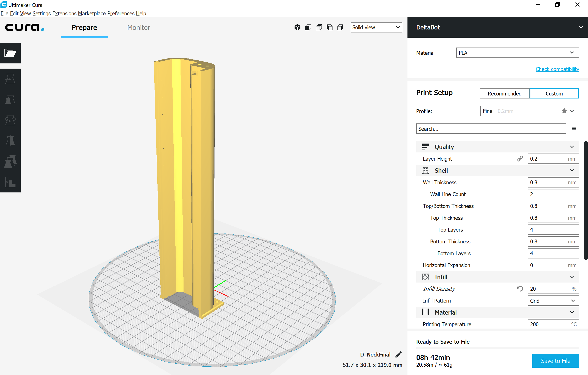
Task: Click the Save to File button
Action: point(555,361)
